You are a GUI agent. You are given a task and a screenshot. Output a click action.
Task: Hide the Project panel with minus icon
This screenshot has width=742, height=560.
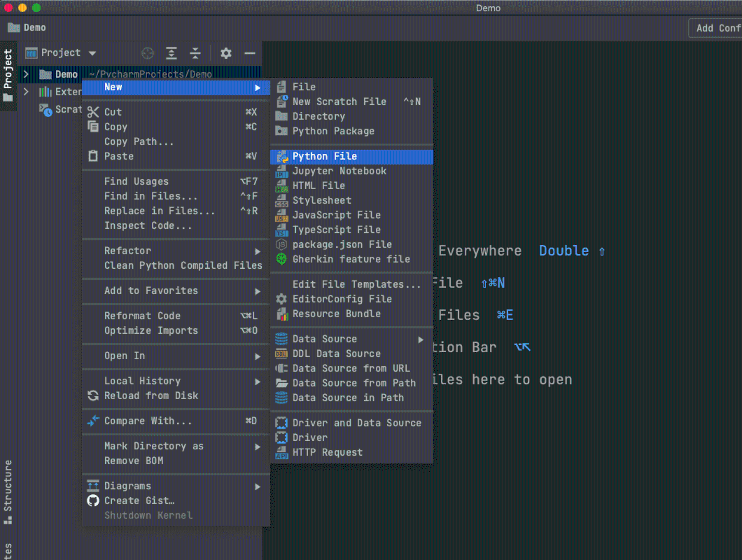250,53
